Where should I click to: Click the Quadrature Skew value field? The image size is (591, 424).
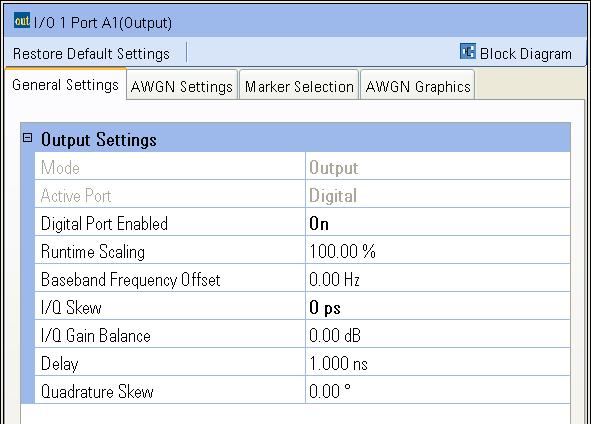tap(438, 391)
